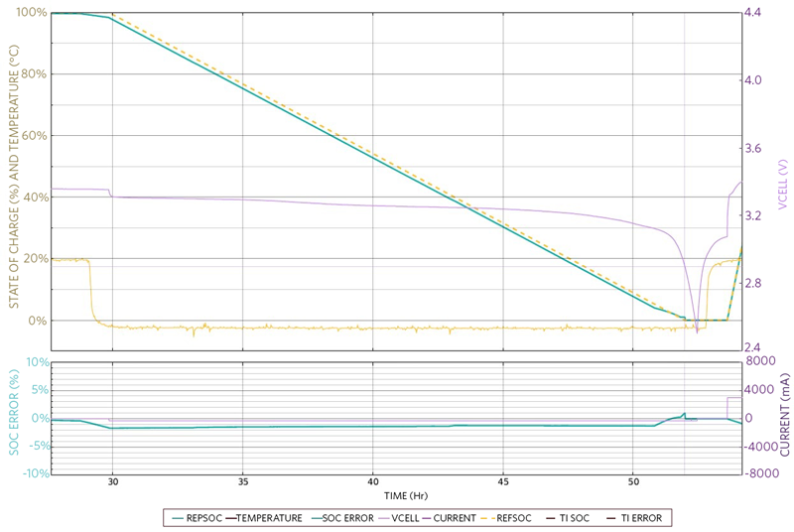Click the CURRENT legend entry
This screenshot has height=532, width=794.
pos(449,518)
